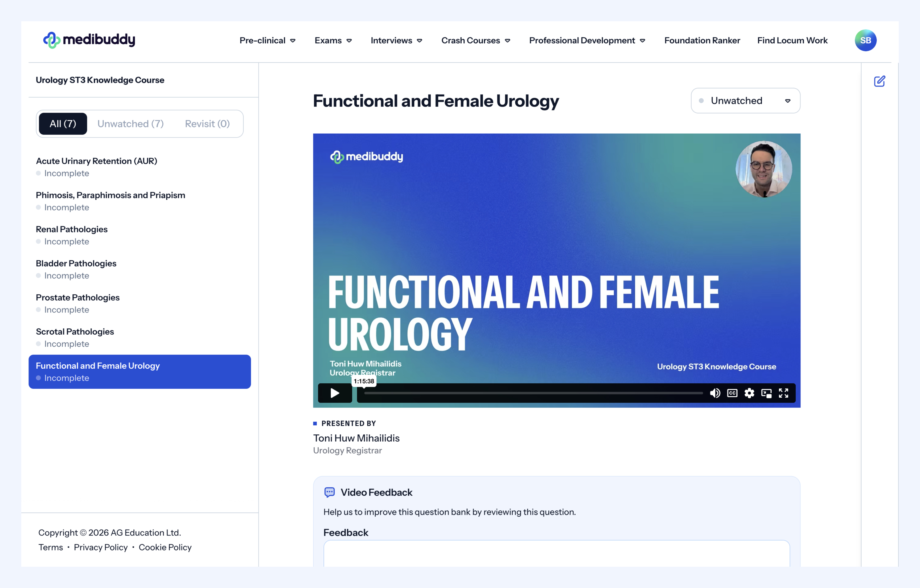Expand the Crash Courses menu
The width and height of the screenshot is (920, 588).
pyautogui.click(x=476, y=40)
